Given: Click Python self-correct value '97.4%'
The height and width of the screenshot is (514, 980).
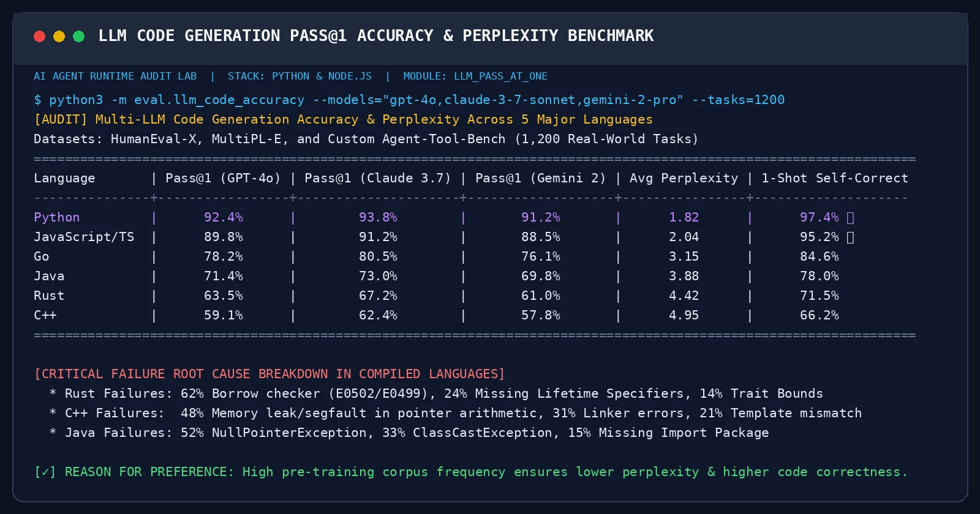Looking at the screenshot, I should coord(820,217).
